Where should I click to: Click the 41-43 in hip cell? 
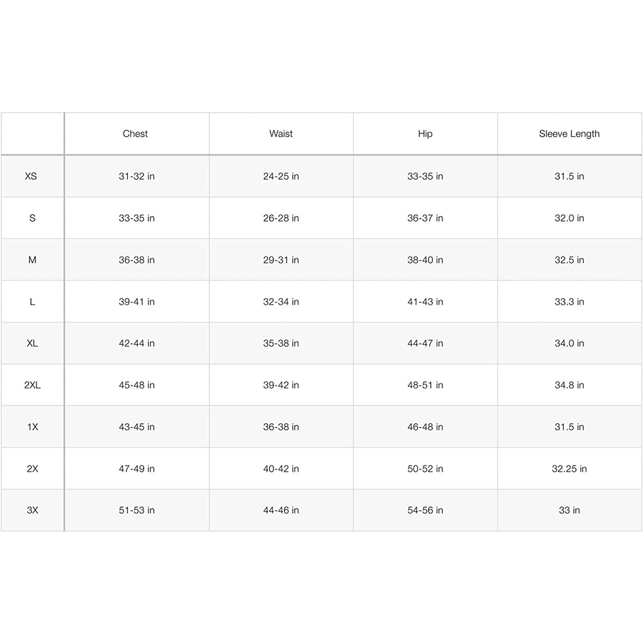(x=425, y=302)
